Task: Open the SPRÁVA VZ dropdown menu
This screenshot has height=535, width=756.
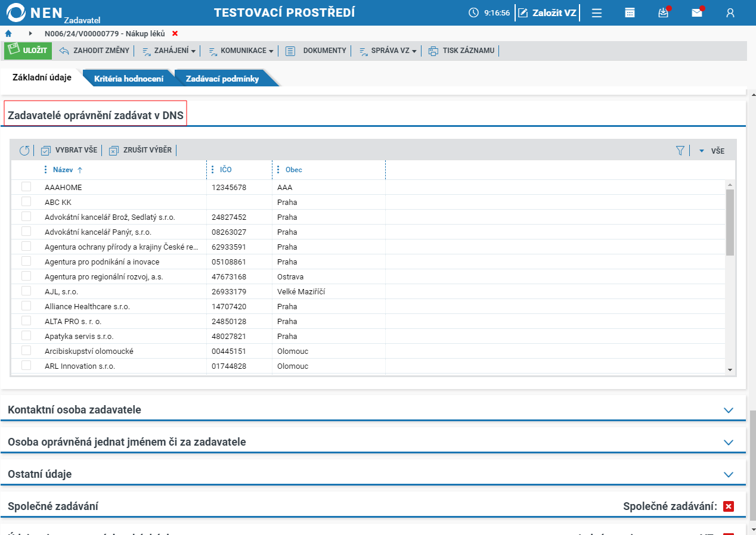Action: tap(388, 51)
